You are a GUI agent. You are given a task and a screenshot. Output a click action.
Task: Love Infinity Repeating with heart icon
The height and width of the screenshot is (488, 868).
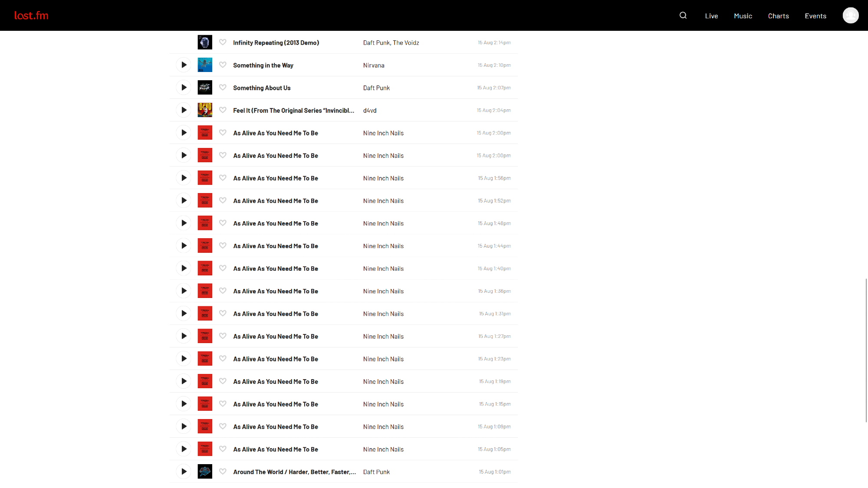tap(223, 42)
